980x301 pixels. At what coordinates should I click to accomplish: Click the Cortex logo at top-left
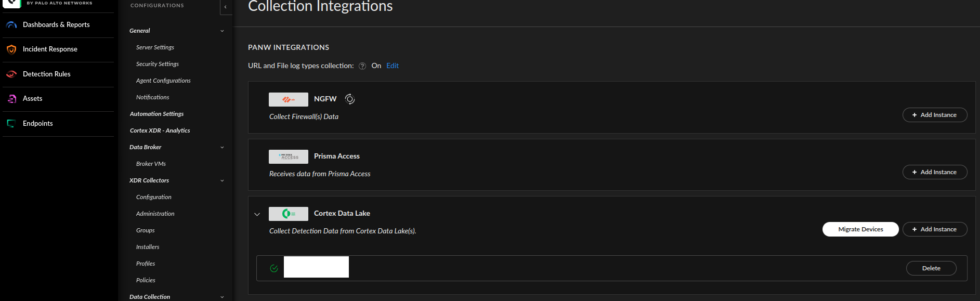pyautogui.click(x=12, y=3)
